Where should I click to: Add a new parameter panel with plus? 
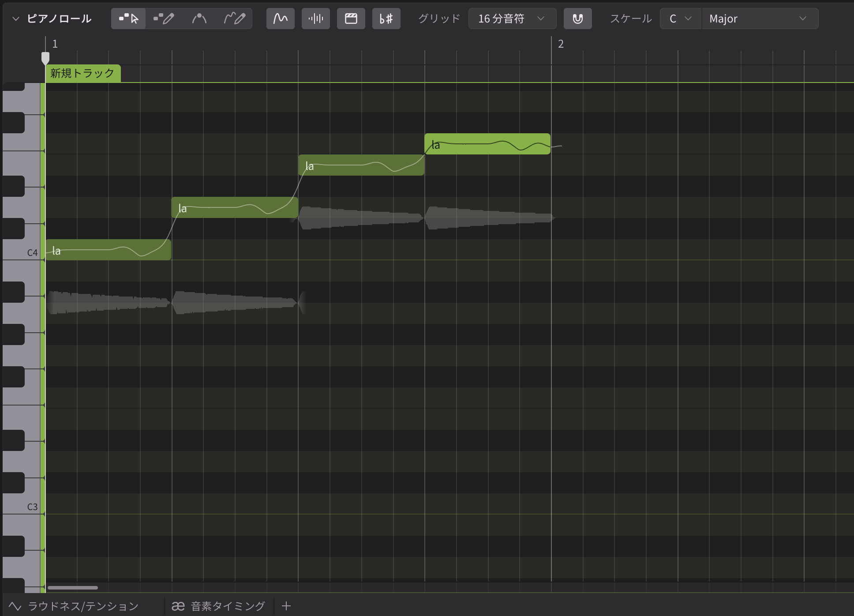pyautogui.click(x=286, y=606)
